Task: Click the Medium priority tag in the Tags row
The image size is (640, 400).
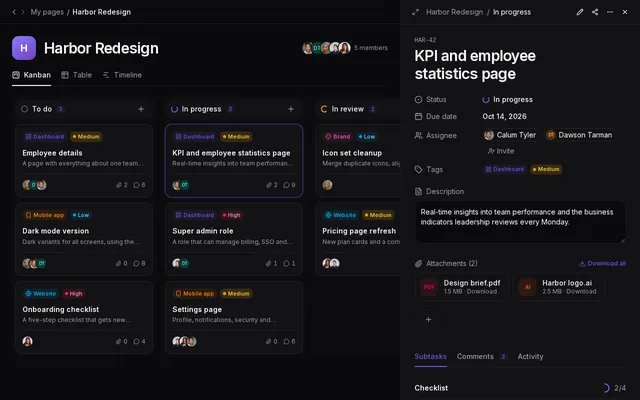Action: [x=545, y=169]
